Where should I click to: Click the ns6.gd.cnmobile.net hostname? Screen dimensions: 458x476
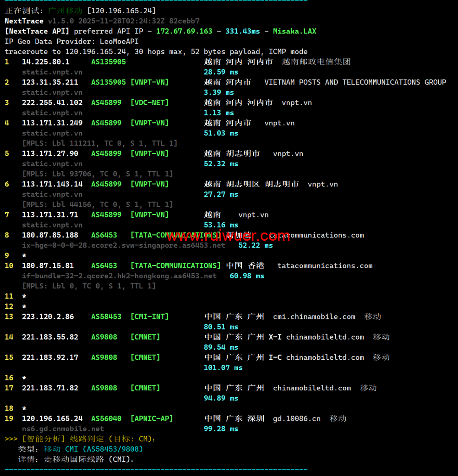63,429
